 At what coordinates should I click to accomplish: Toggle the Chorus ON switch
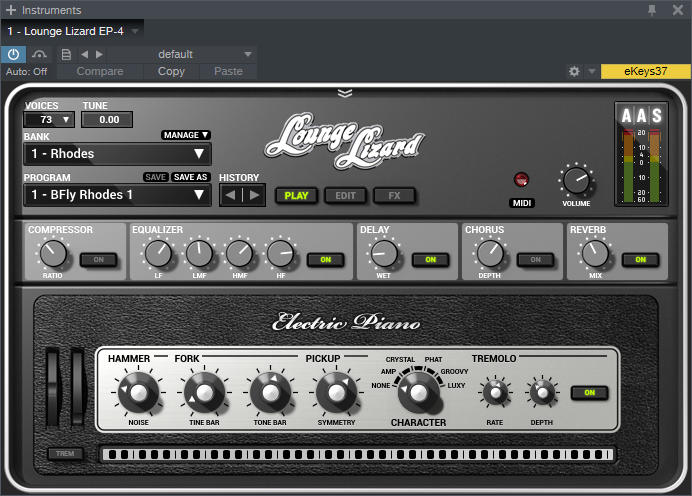pyautogui.click(x=535, y=260)
